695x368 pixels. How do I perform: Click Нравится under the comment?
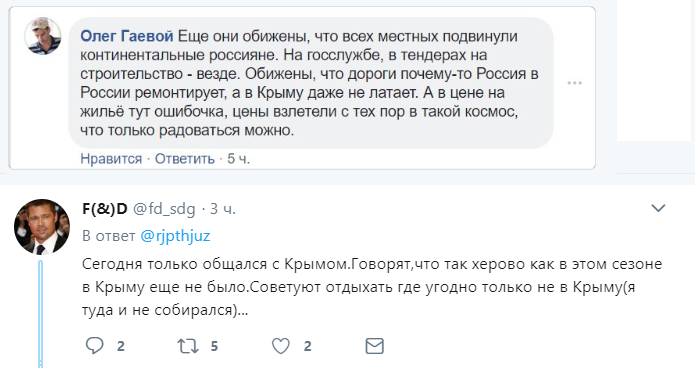(111, 159)
